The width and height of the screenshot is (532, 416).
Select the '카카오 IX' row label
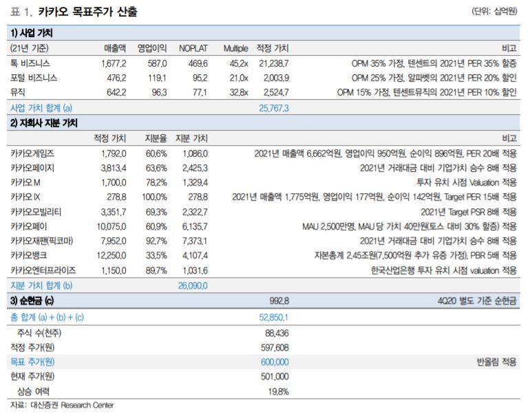tap(25, 197)
